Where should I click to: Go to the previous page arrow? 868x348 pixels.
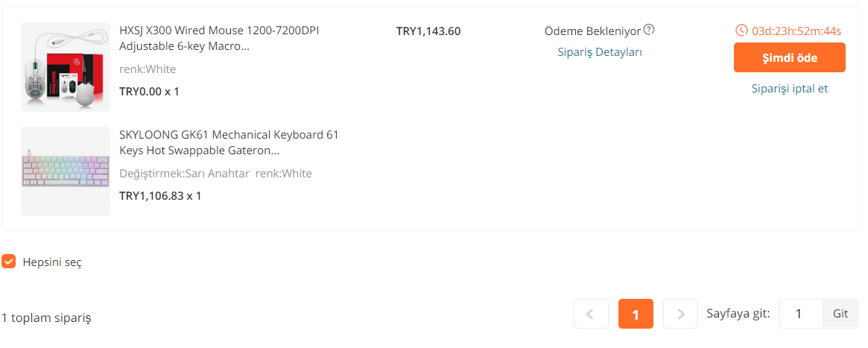point(591,314)
